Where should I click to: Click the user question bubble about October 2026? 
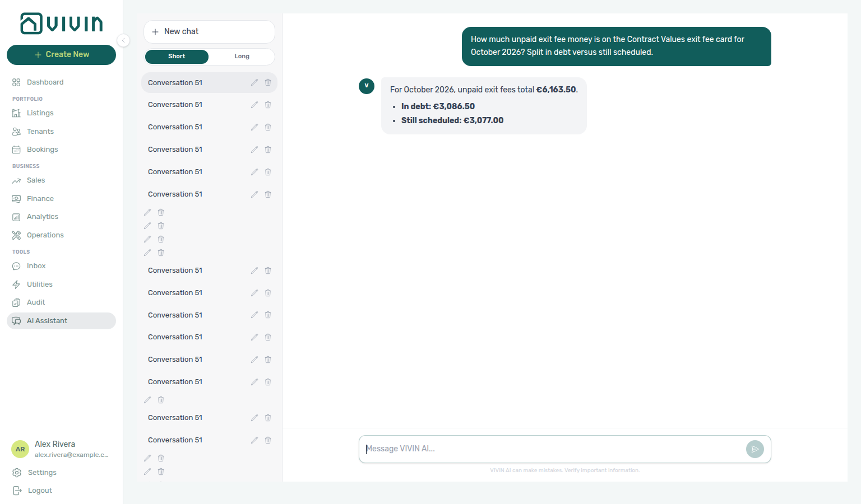coord(617,46)
